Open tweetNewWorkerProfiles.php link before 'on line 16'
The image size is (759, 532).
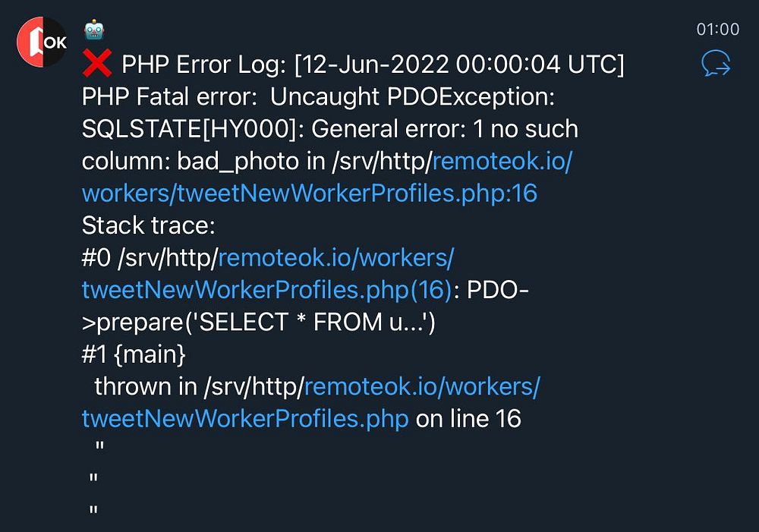[x=245, y=418]
